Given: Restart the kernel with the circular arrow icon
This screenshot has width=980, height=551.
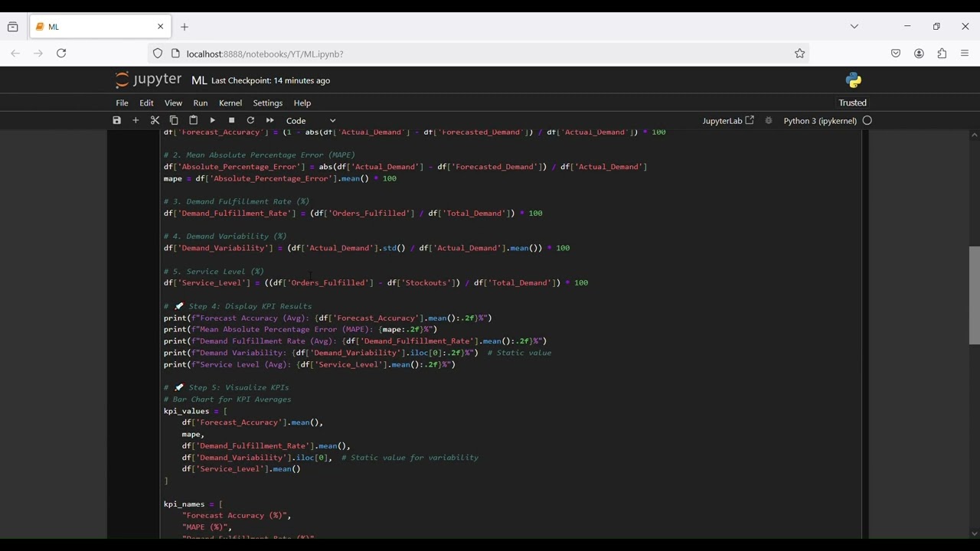Looking at the screenshot, I should [x=250, y=121].
